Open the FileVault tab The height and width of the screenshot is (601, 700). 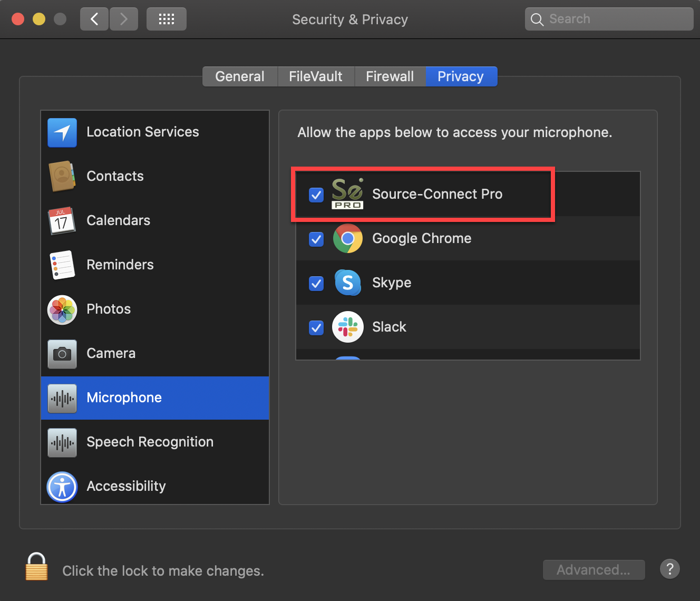pos(316,76)
